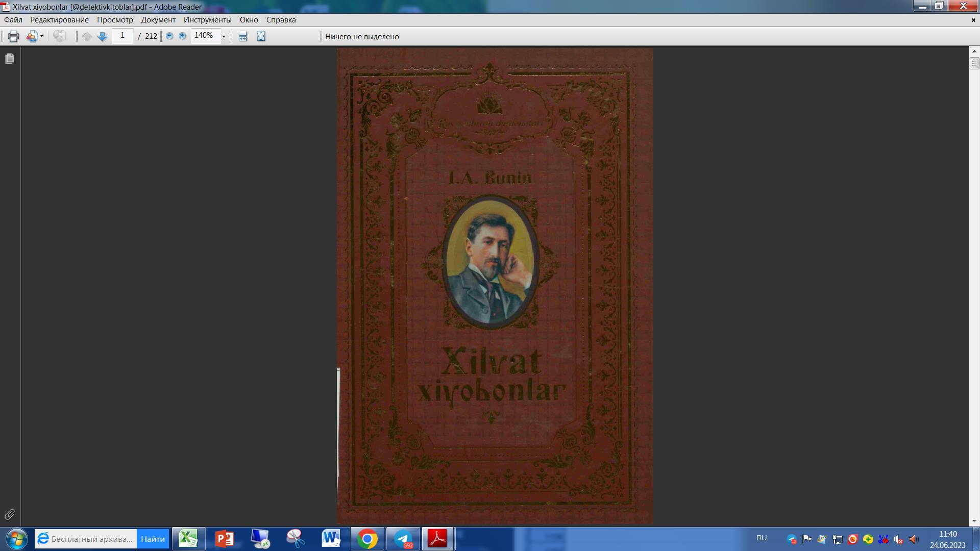Open the Справка menu
980x551 pixels.
click(281, 20)
